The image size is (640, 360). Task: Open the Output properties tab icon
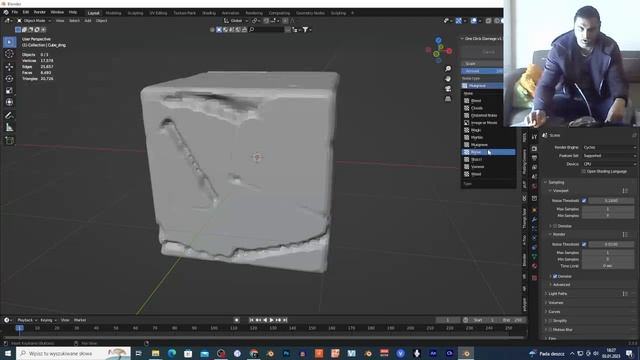pyautogui.click(x=534, y=158)
